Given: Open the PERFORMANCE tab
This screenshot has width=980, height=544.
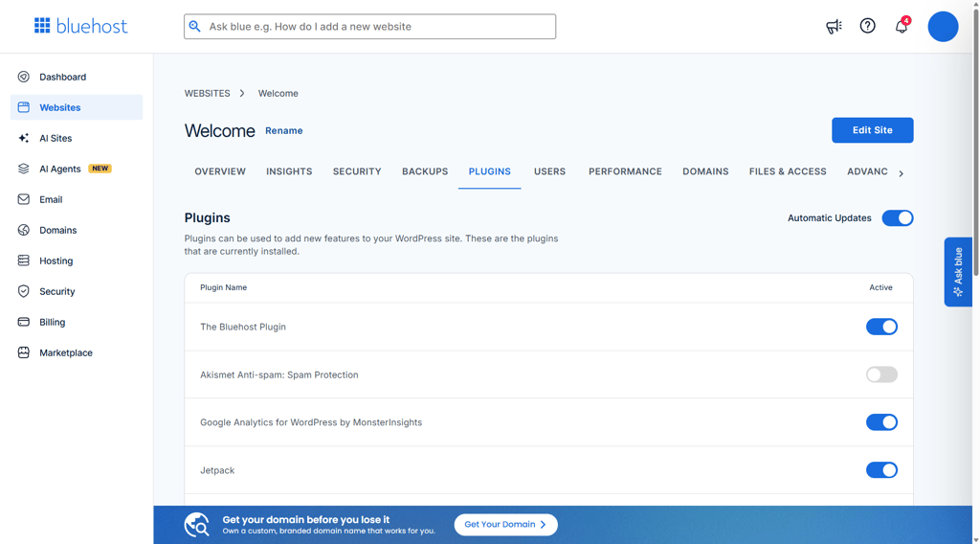Looking at the screenshot, I should point(625,171).
